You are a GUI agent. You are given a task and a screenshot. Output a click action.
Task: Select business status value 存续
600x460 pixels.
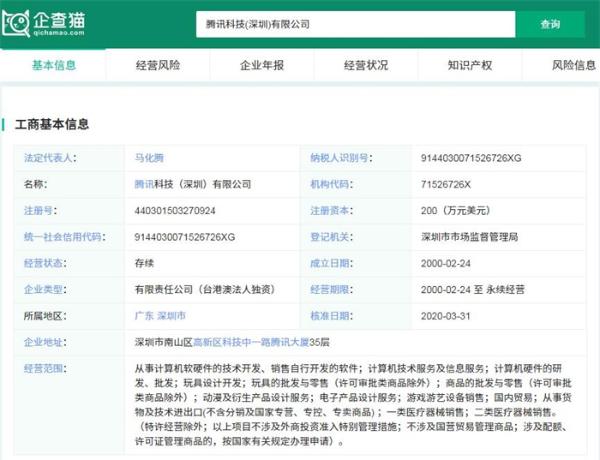pyautogui.click(x=144, y=263)
